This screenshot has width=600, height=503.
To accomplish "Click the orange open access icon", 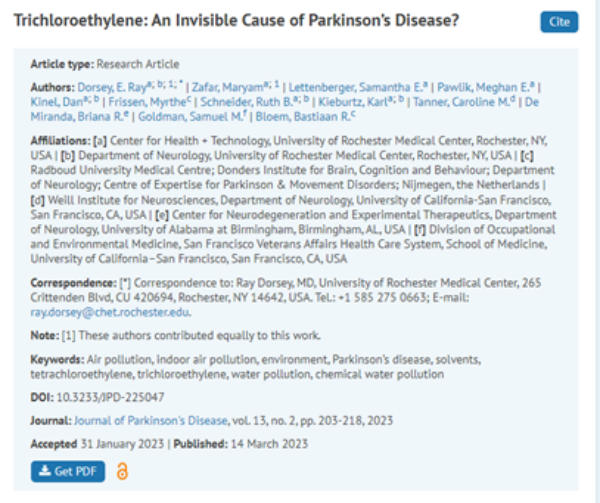I will pyautogui.click(x=123, y=471).
